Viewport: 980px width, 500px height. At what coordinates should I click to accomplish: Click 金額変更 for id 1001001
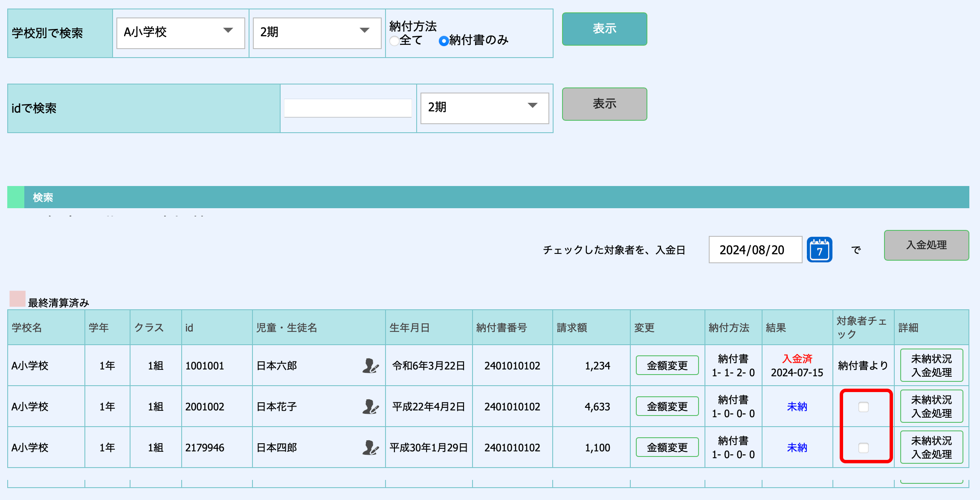tap(667, 366)
